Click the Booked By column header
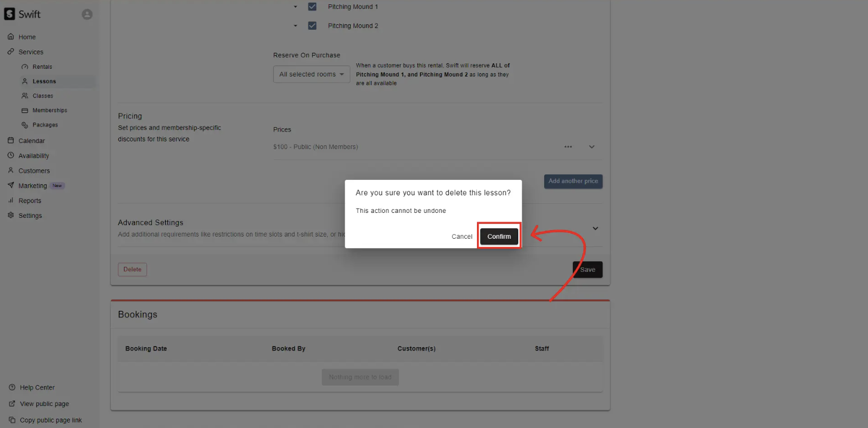Viewport: 868px width, 428px height. (x=289, y=349)
